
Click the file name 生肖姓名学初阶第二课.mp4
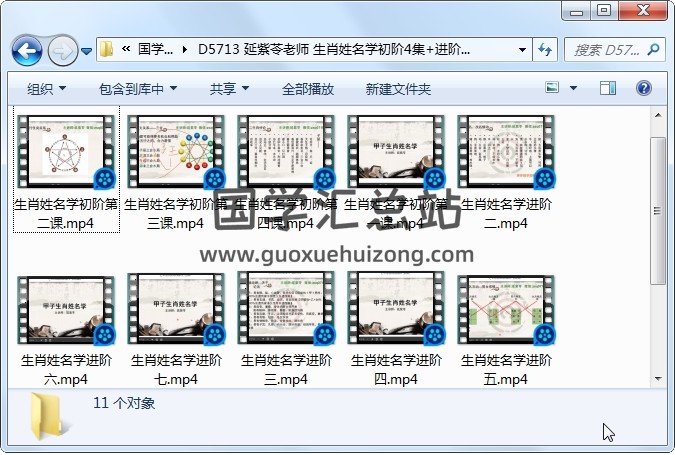(x=66, y=214)
